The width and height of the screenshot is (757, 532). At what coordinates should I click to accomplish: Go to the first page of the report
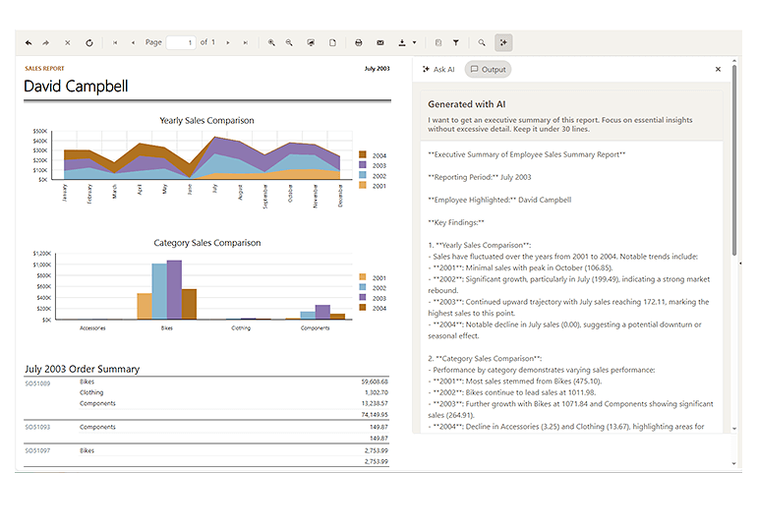pyautogui.click(x=116, y=43)
